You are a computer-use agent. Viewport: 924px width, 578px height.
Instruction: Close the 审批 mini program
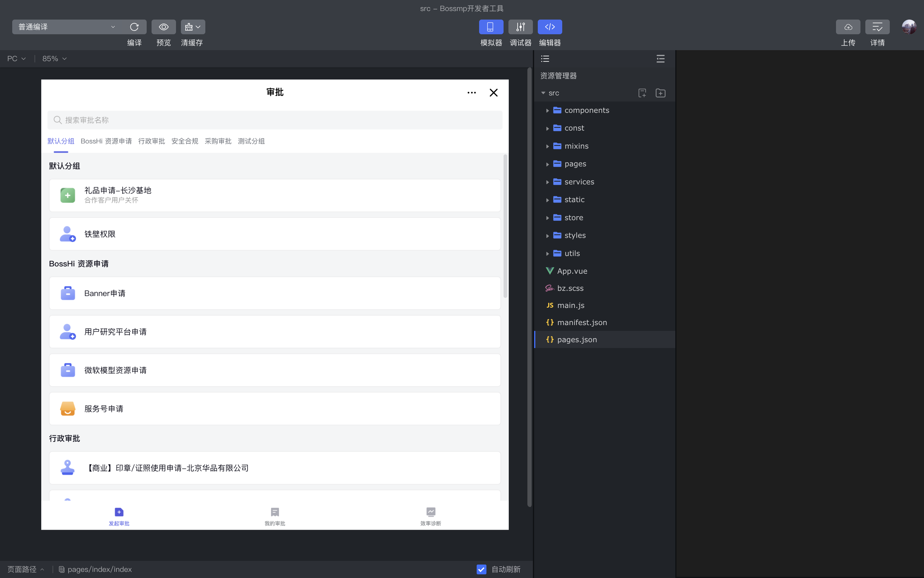click(493, 92)
